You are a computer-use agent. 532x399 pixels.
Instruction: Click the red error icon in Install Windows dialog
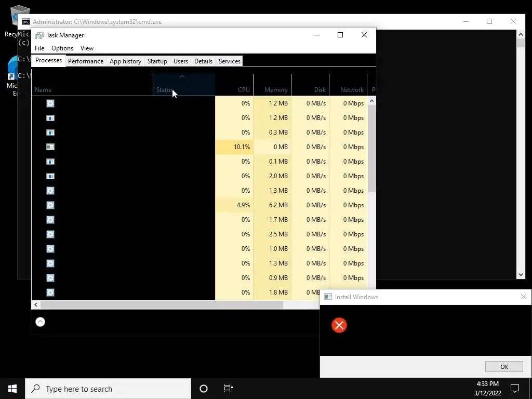339,325
